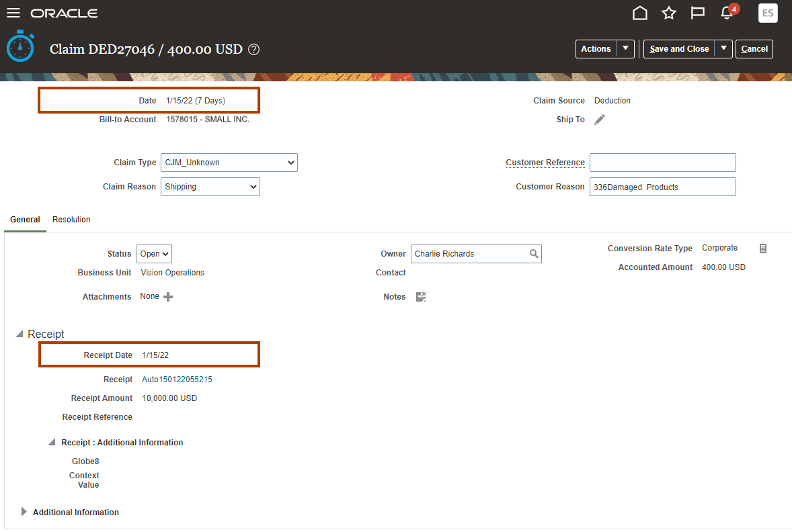This screenshot has height=532, width=792.
Task: Collapse the Receipt section
Action: tap(19, 334)
